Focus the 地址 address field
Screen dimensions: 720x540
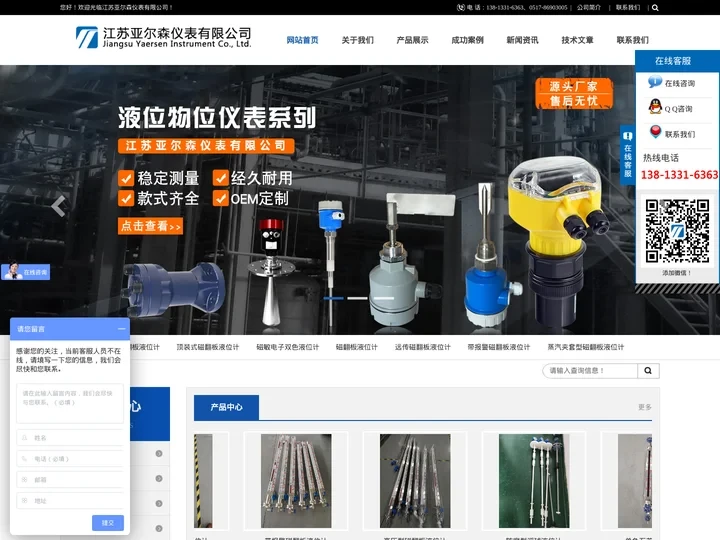(70, 501)
